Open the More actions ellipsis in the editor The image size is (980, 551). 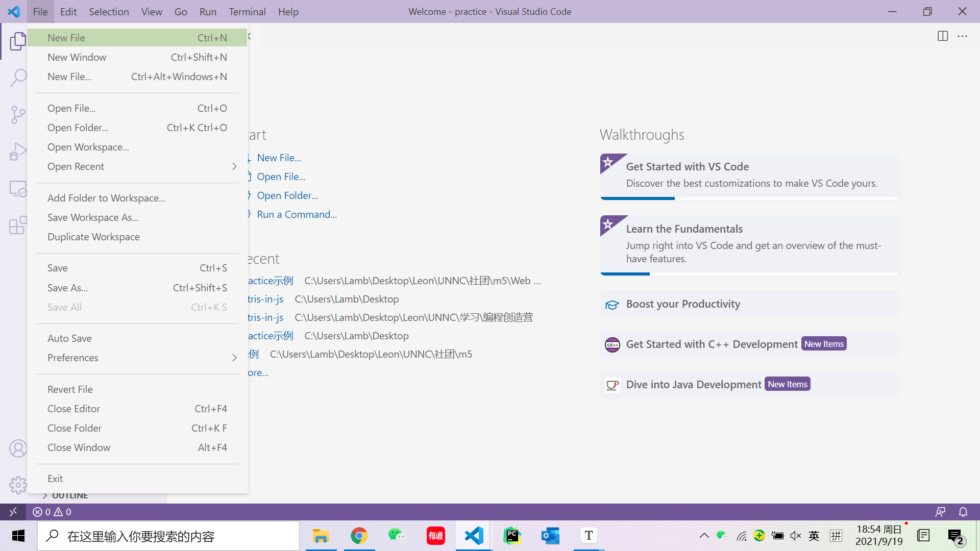click(x=964, y=36)
